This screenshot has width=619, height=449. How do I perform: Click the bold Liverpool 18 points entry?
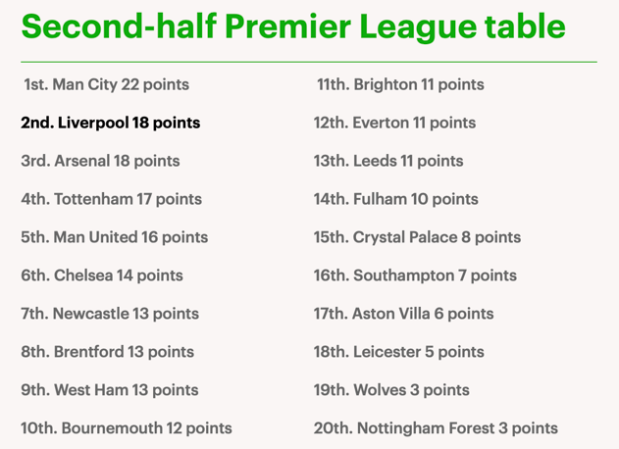[x=110, y=123]
